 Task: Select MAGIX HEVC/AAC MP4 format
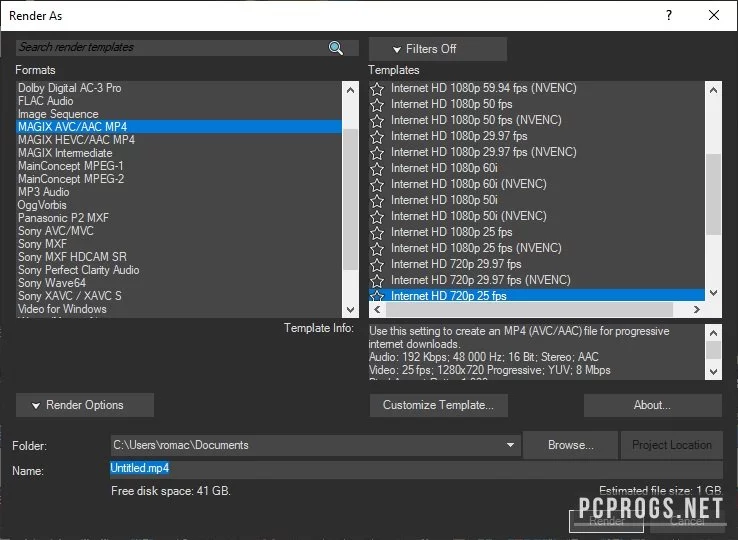coord(179,140)
